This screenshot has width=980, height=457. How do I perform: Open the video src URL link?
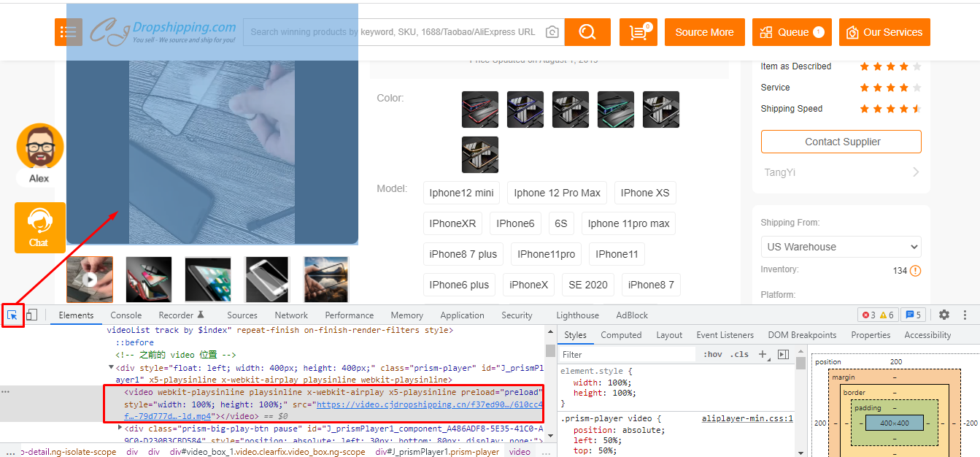429,404
